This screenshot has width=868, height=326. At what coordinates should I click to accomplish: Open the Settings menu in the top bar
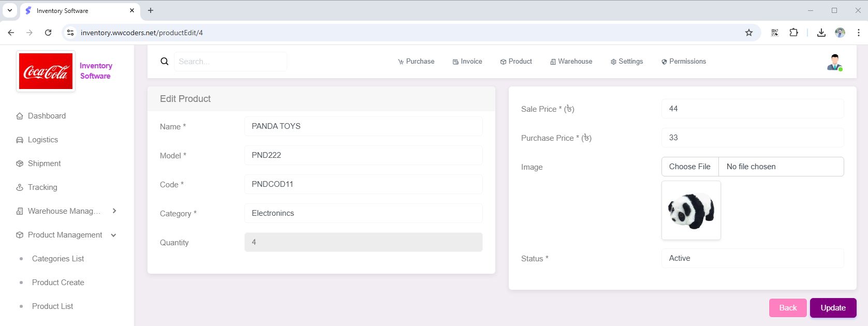tap(626, 62)
